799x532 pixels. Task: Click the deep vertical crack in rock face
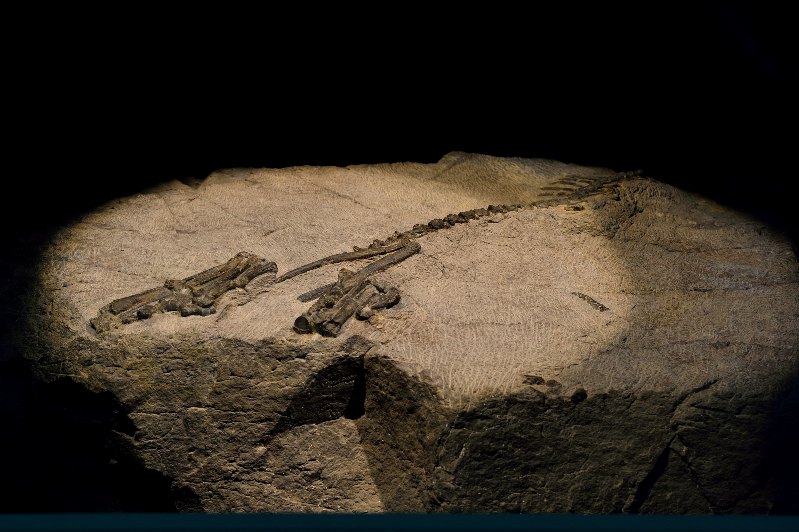click(357, 390)
